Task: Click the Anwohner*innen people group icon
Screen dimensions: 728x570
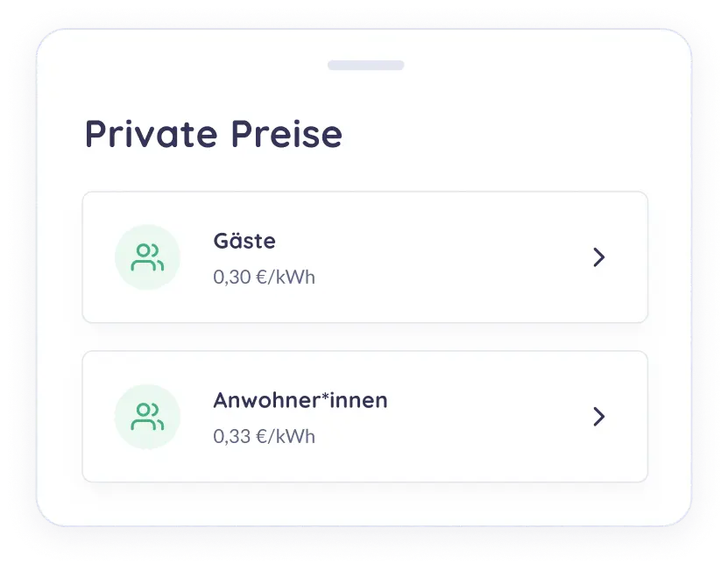Action: pos(147,416)
